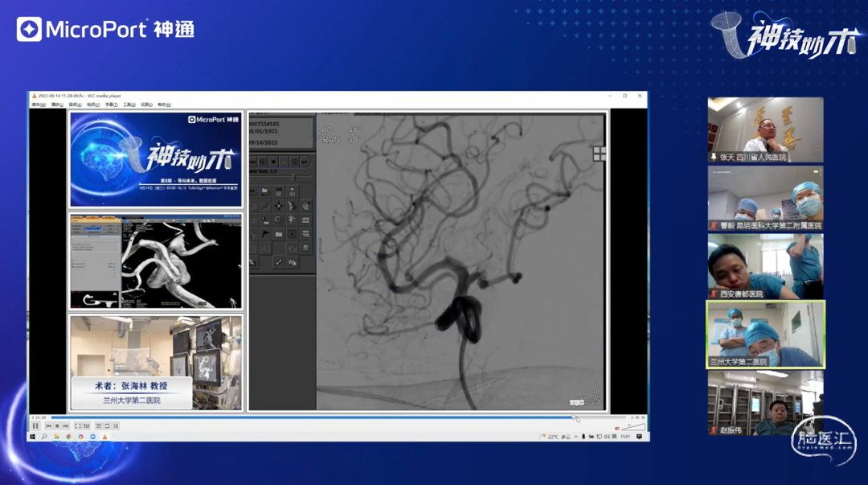Open the system volume tray icon
Image resolution: width=868 pixels, height=485 pixels.
point(607,437)
